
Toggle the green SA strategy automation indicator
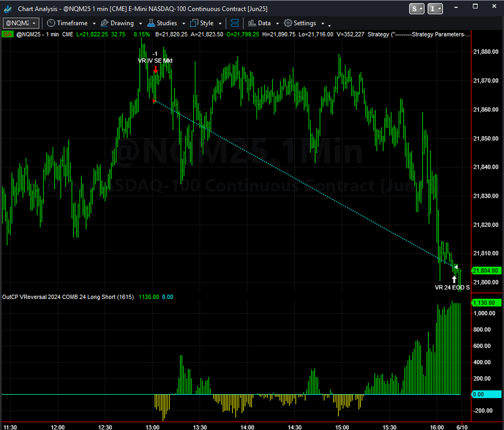coord(7,34)
